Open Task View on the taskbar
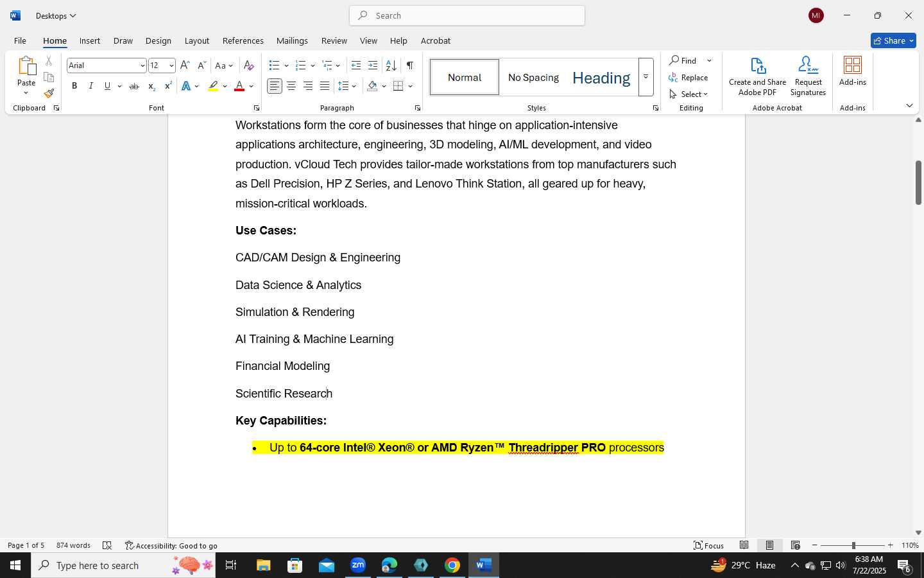Image resolution: width=924 pixels, height=578 pixels. [x=231, y=565]
